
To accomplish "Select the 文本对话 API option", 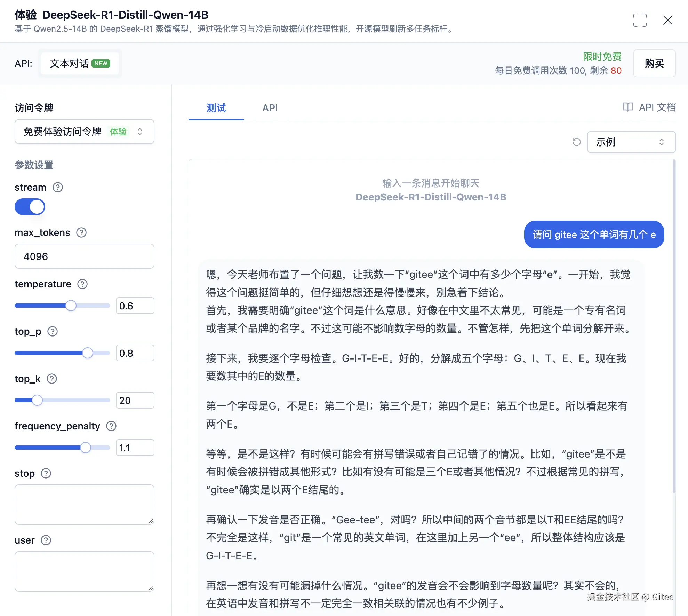I will tap(80, 63).
